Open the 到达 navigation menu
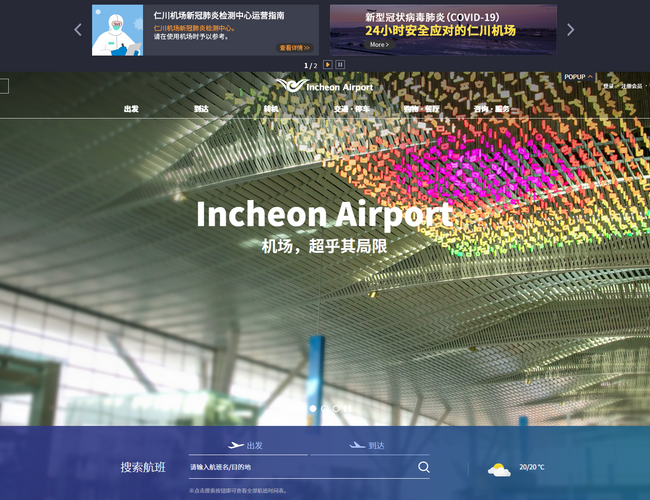This screenshot has height=500, width=650. coord(201,109)
